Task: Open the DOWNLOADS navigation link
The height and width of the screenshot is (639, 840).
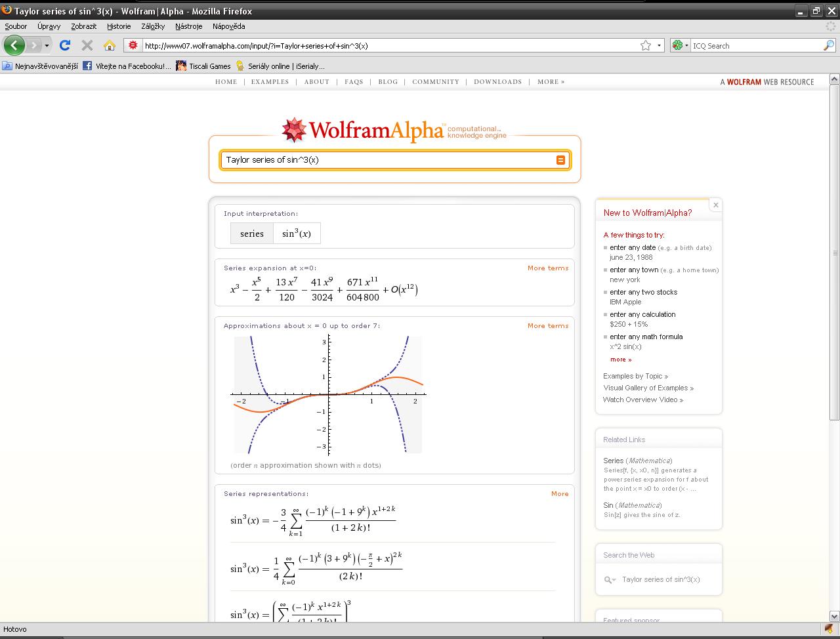Action: (497, 82)
